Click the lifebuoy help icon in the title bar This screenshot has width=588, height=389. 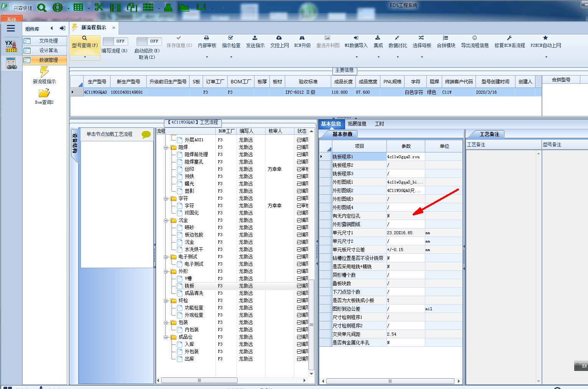pyautogui.click(x=58, y=7)
